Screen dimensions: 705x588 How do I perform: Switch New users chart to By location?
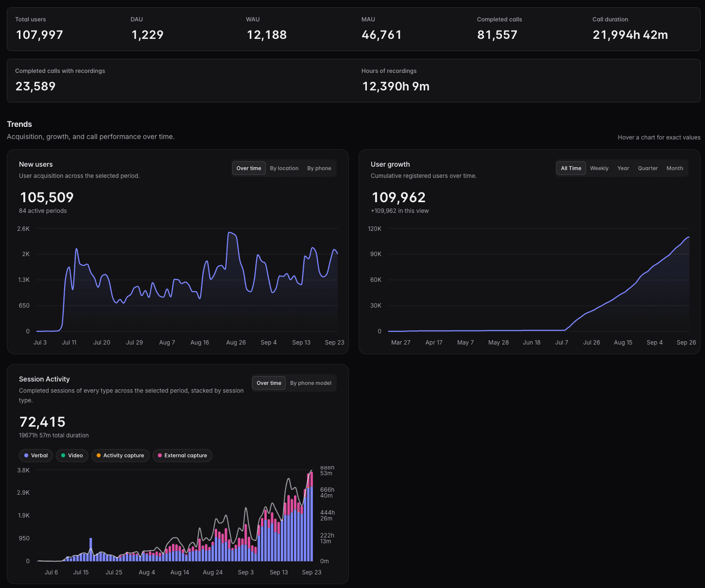(284, 168)
